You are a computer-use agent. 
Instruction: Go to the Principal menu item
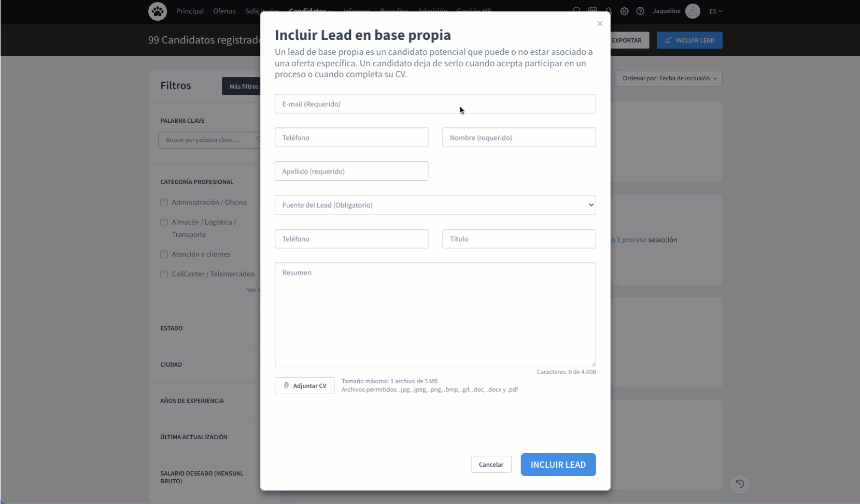[190, 11]
